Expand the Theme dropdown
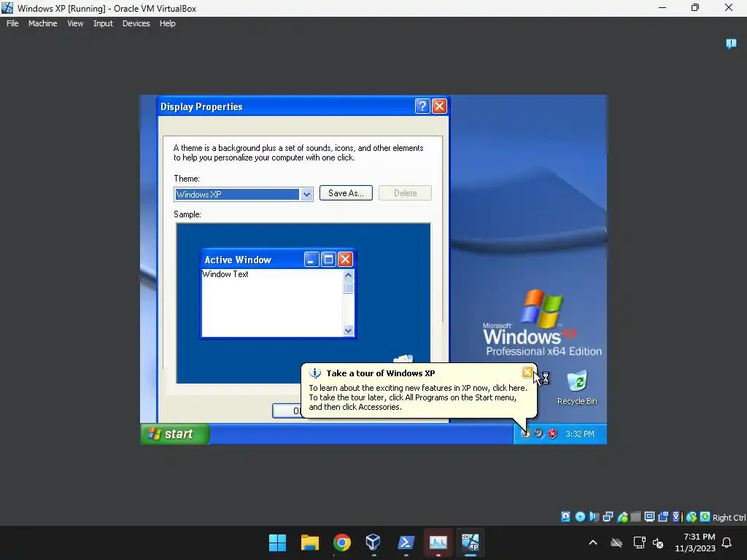The height and width of the screenshot is (560, 747). pos(306,194)
